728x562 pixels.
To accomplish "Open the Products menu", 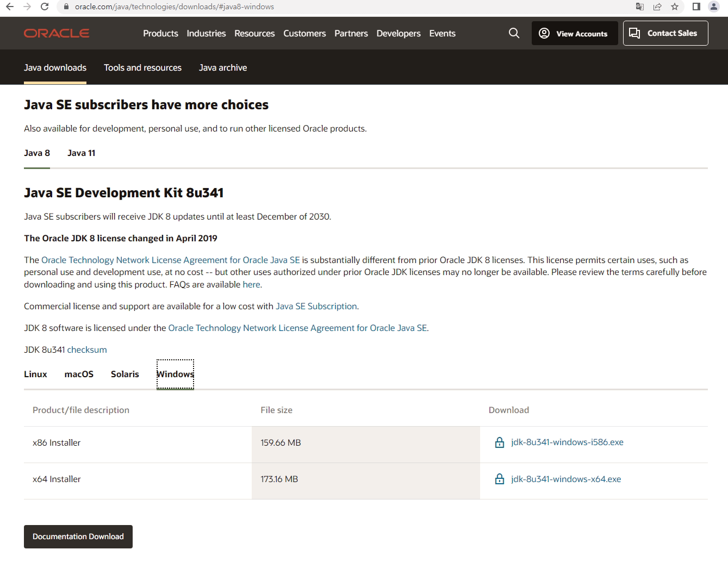I will 160,33.
